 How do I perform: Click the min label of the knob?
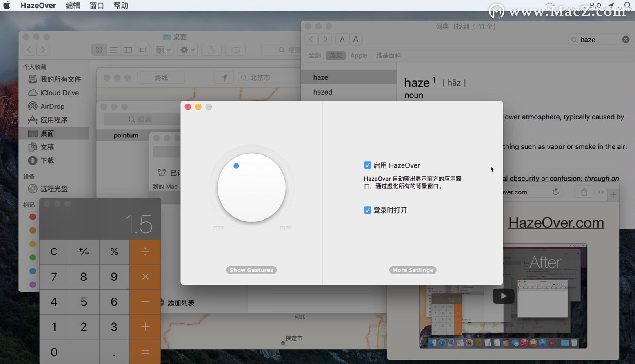click(218, 227)
